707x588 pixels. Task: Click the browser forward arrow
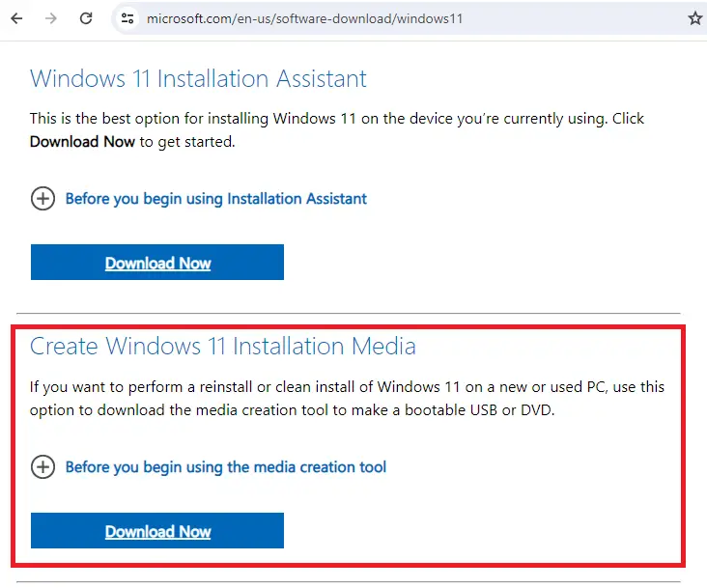[x=51, y=18]
